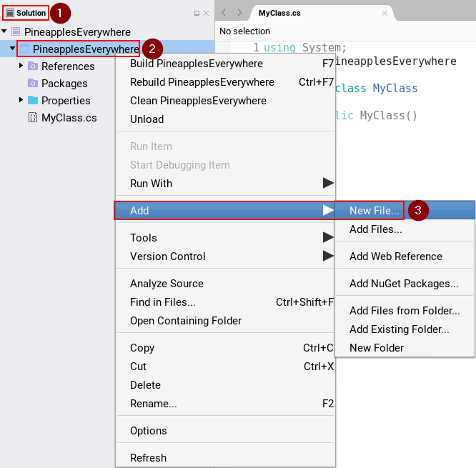Select New File... from the Add submenu
The width and height of the screenshot is (476, 468).
tap(374, 211)
